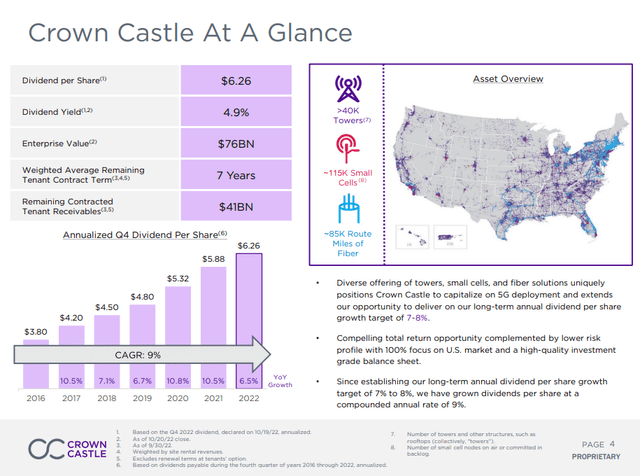
Task: Click the 2016 dividend bar
Action: [36, 364]
